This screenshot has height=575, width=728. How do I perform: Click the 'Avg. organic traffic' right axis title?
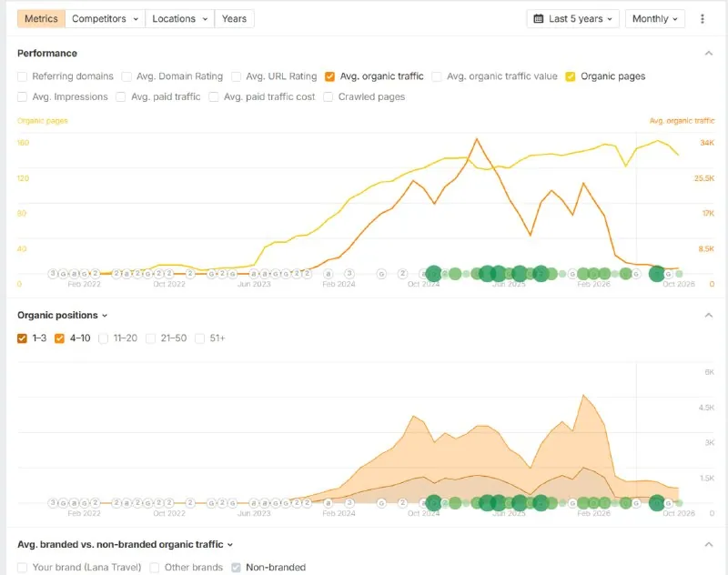[x=682, y=121]
